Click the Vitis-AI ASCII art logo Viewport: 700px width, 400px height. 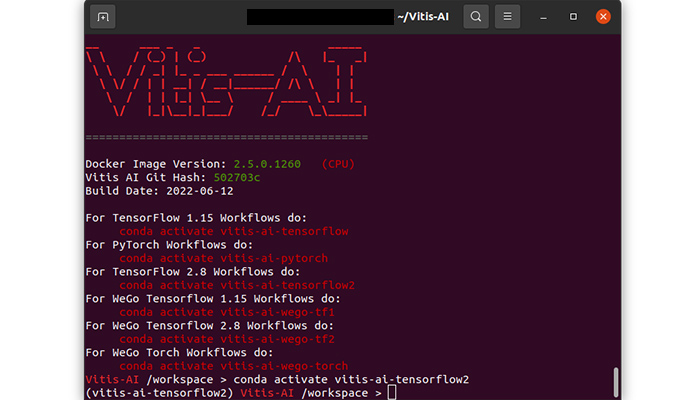tap(226, 82)
